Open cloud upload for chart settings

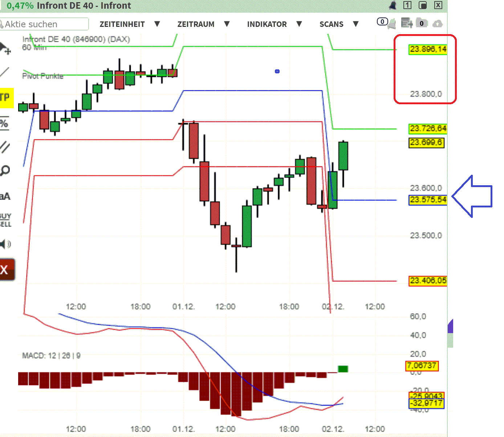coord(437,23)
